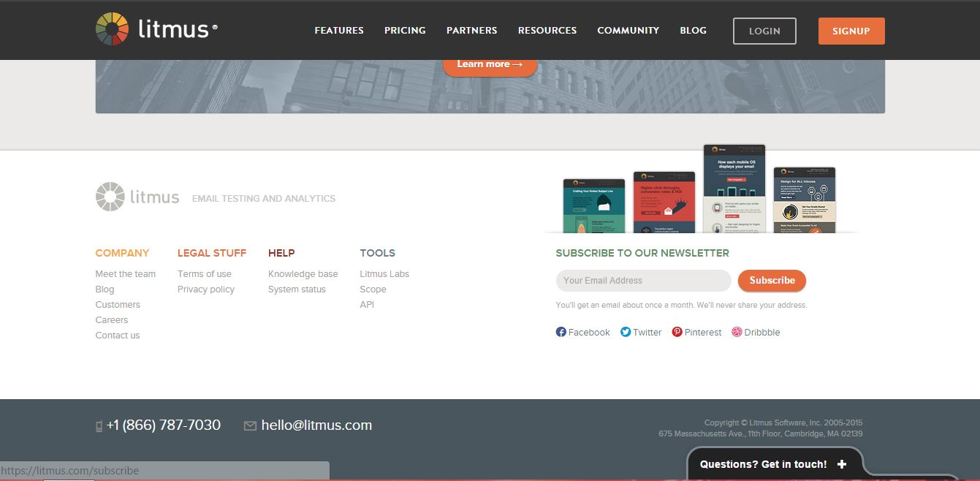Read the Terms of use link
The height and width of the screenshot is (481, 980).
tap(205, 274)
